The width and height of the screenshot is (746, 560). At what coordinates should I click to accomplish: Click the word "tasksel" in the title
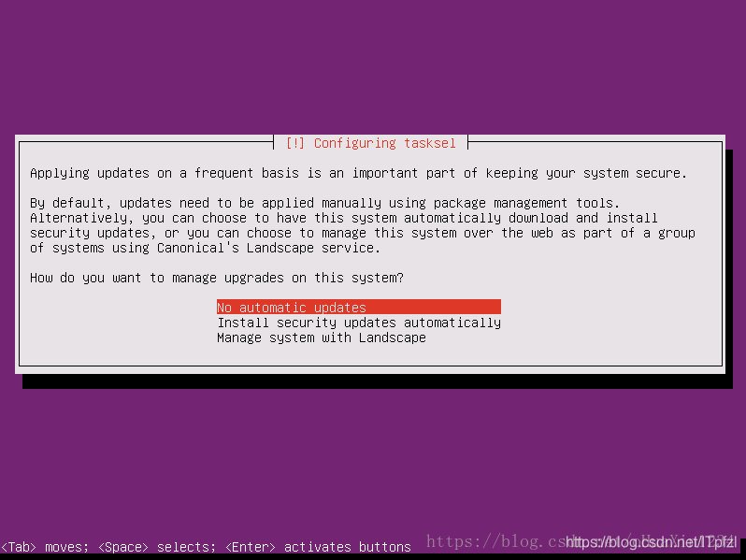430,143
